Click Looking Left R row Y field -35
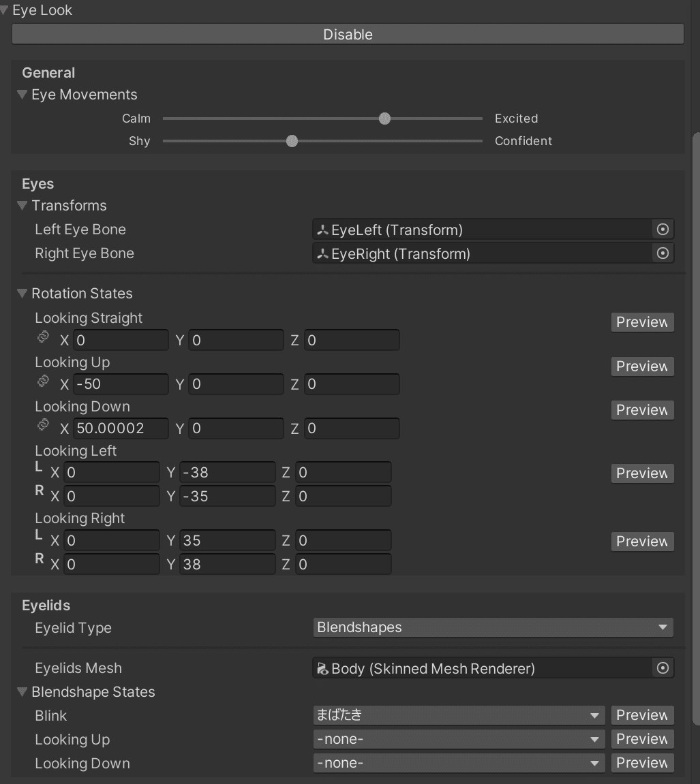700x784 pixels. (x=228, y=496)
